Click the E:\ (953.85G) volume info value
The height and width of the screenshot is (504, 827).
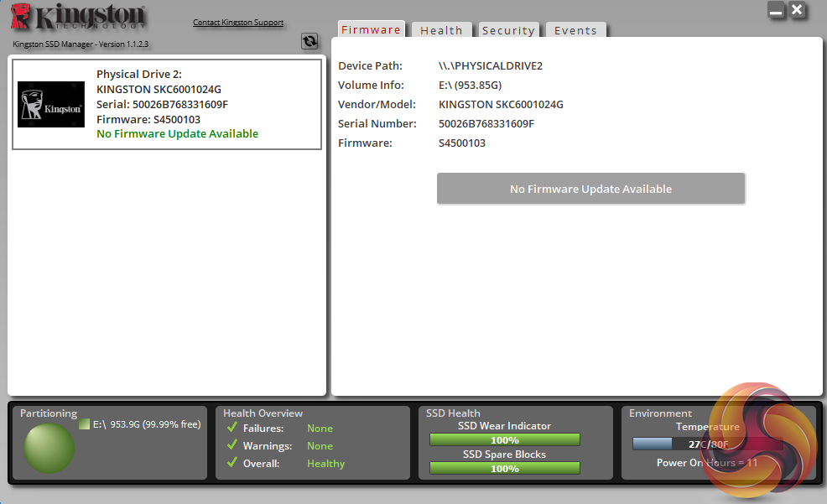[470, 85]
